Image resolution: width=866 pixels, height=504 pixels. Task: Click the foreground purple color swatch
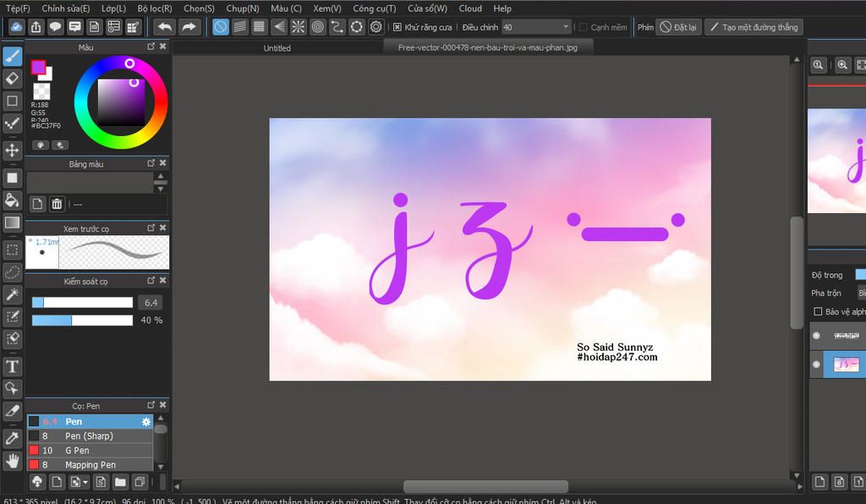38,68
